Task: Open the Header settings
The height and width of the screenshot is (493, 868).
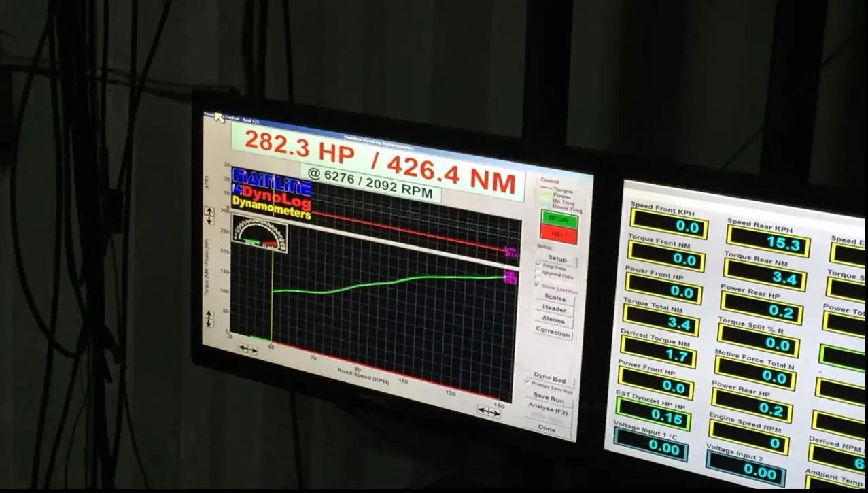Action: click(555, 309)
